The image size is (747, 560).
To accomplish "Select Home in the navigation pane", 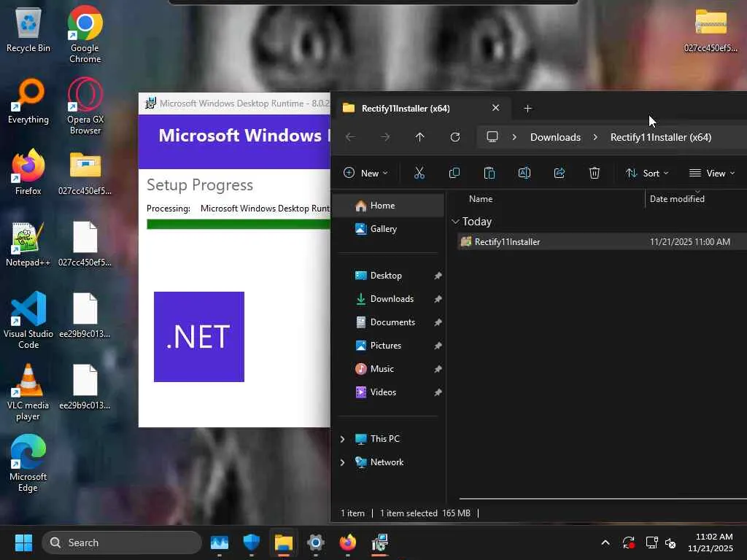I will click(388, 206).
